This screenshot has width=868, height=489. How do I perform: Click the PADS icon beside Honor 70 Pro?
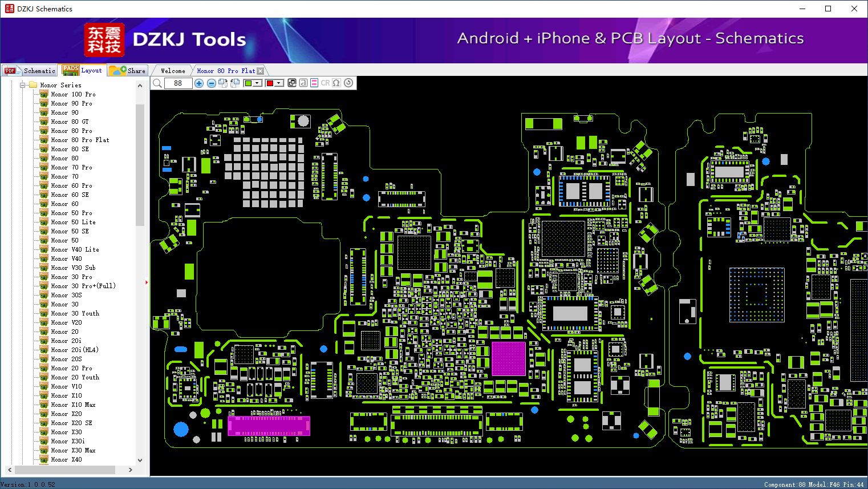click(x=44, y=167)
